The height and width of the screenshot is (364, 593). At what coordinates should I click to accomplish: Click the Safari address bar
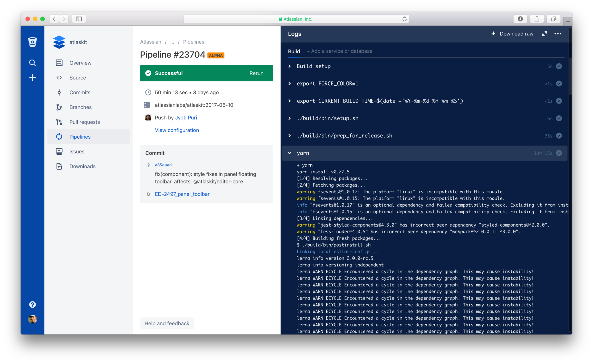[296, 19]
